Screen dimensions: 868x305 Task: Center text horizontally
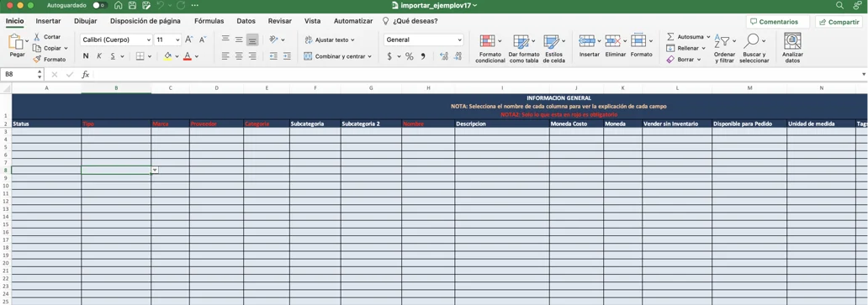coord(239,55)
